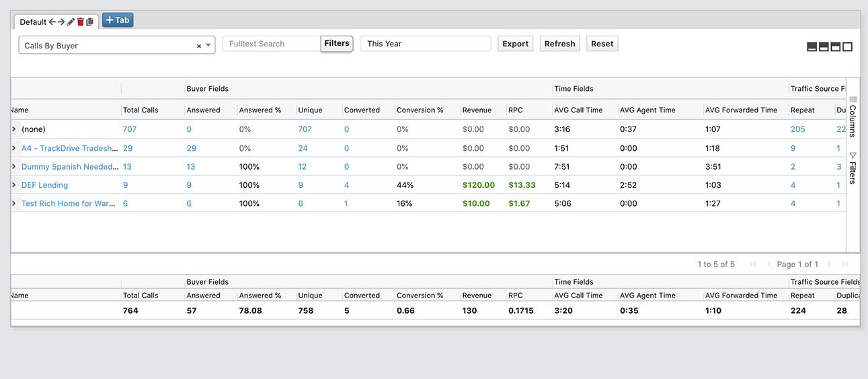Screen dimensions: 868x379
Task: Open the 707 total calls link for (none)
Action: coord(130,129)
